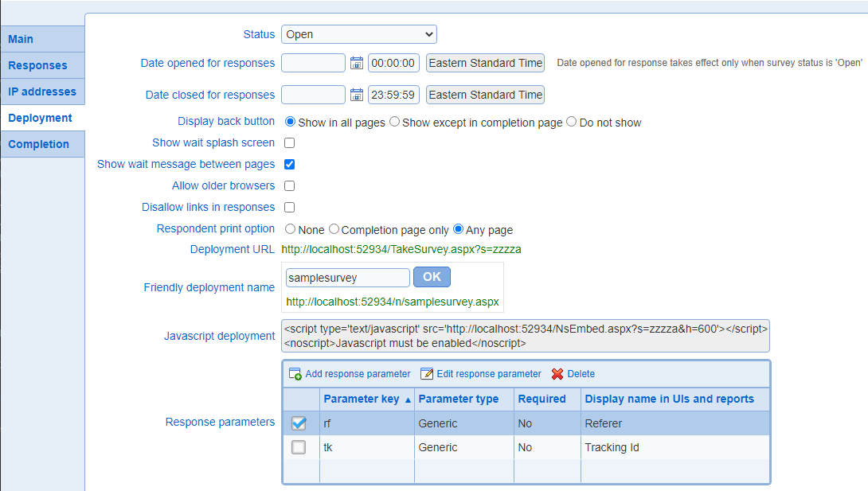Choose 'Show except in completion page' option
Image resolution: width=868 pixels, height=491 pixels.
tap(394, 122)
